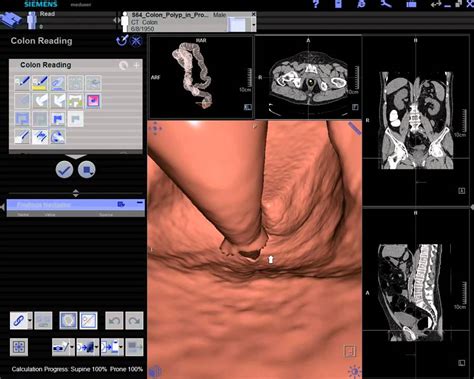Click the 3D colon overview thumbnail view

click(x=201, y=77)
